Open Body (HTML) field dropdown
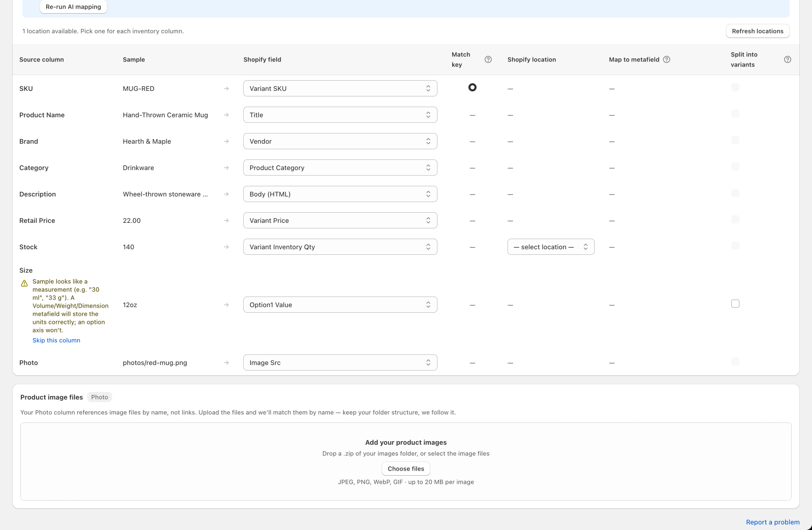The image size is (812, 530). point(340,194)
